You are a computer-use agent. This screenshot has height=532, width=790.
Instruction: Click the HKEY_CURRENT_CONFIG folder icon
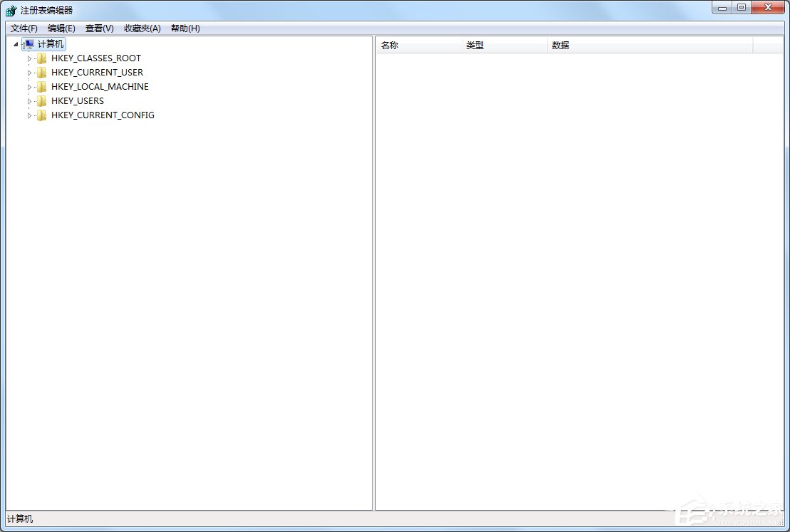coord(41,115)
